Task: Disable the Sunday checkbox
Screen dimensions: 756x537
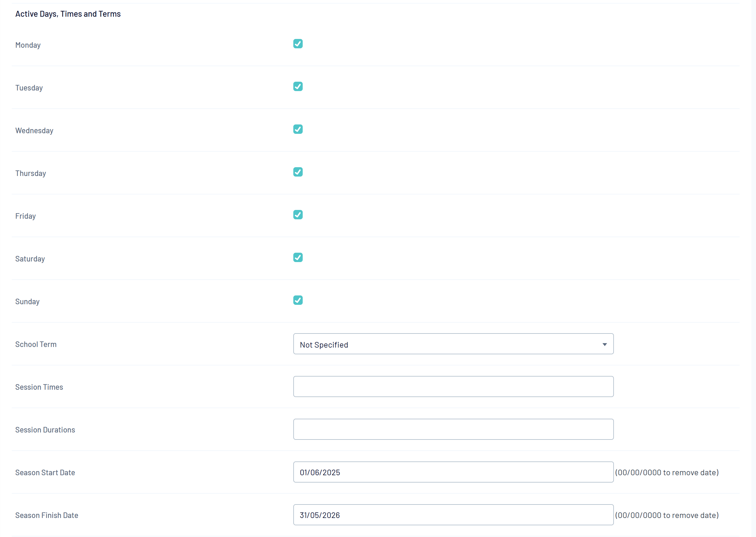Action: tap(298, 300)
